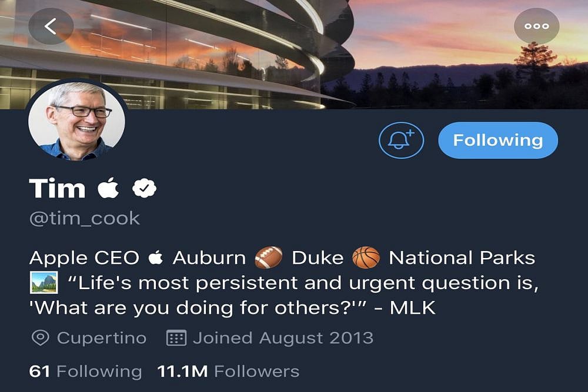Open the more options three-dot menu
588x392 pixels.
pyautogui.click(x=537, y=26)
